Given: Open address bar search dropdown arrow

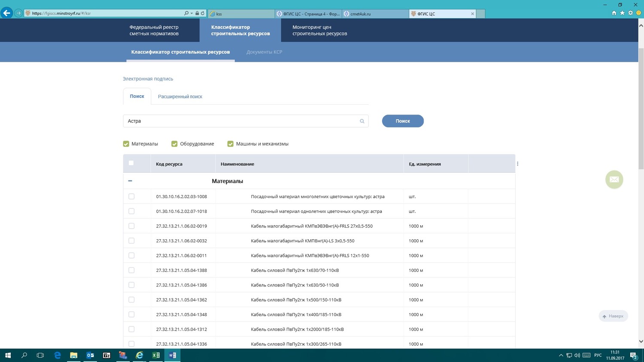Looking at the screenshot, I should (191, 13).
